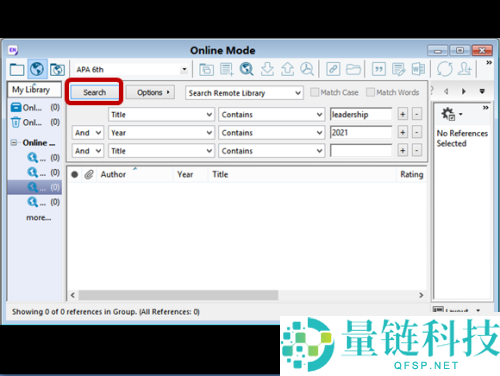Click the horizontal scrollbar right arrow
The width and height of the screenshot is (500, 376).
(421, 295)
